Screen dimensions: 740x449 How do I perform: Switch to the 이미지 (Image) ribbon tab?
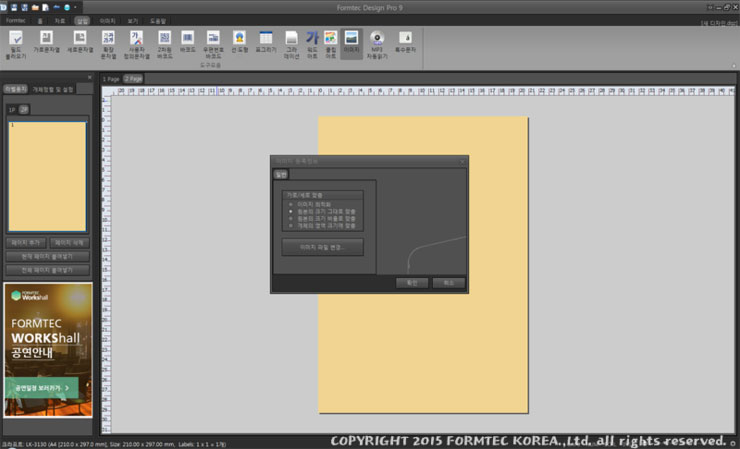click(107, 21)
